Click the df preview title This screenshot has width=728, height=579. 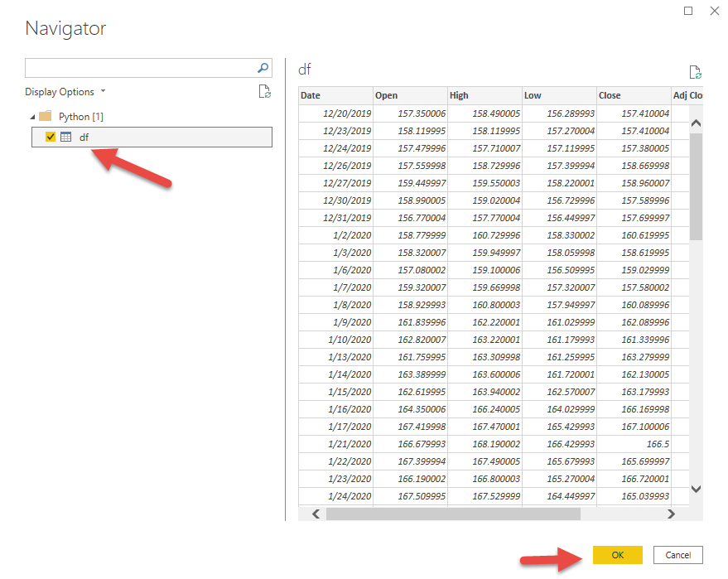(305, 70)
